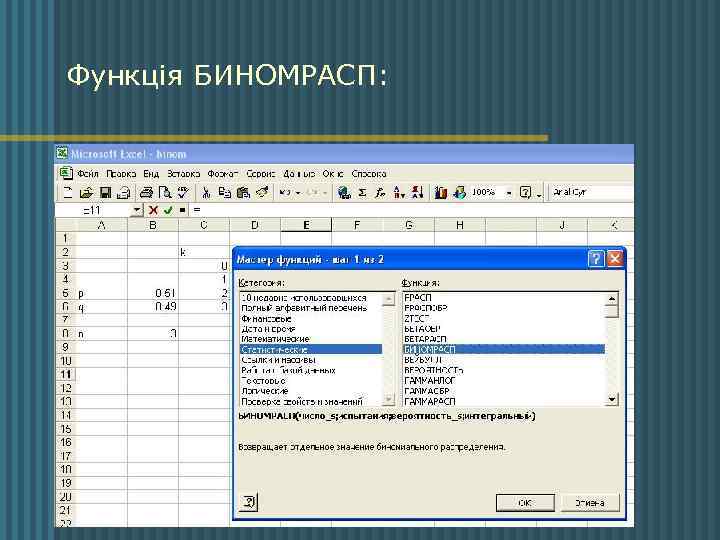Viewport: 720px width, 540px height.
Task: Cancel formula entry with red X
Action: (153, 210)
